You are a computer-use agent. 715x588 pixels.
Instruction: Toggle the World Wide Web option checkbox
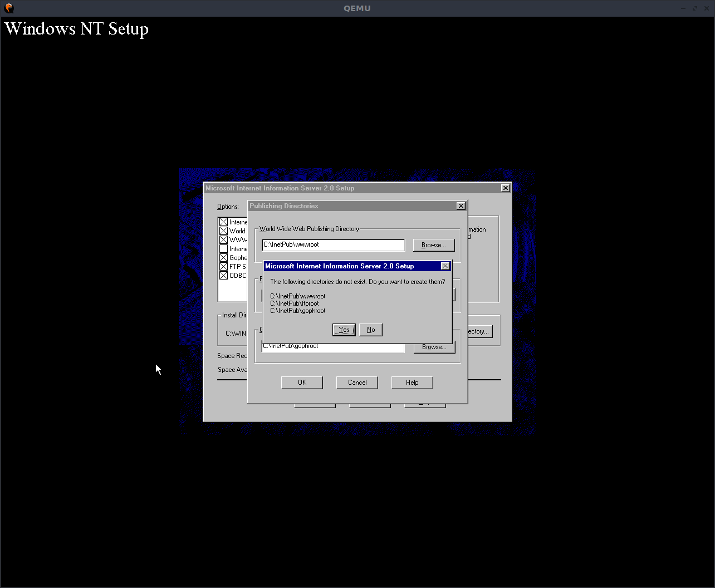tap(223, 231)
